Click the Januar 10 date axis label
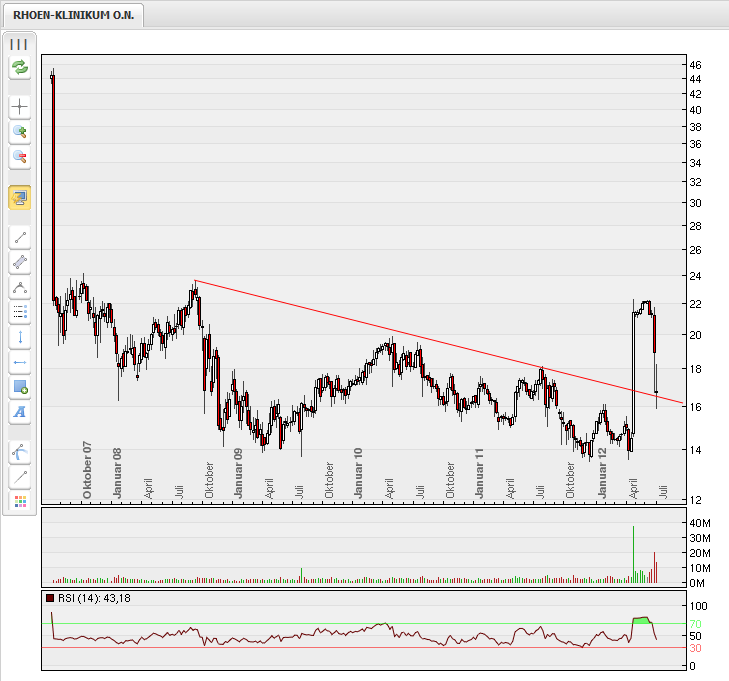 point(358,473)
